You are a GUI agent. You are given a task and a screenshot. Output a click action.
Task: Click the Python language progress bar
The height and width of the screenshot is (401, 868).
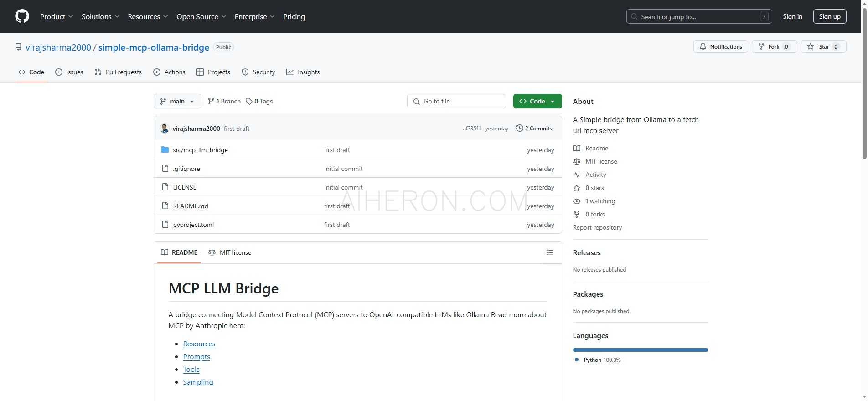pos(641,350)
